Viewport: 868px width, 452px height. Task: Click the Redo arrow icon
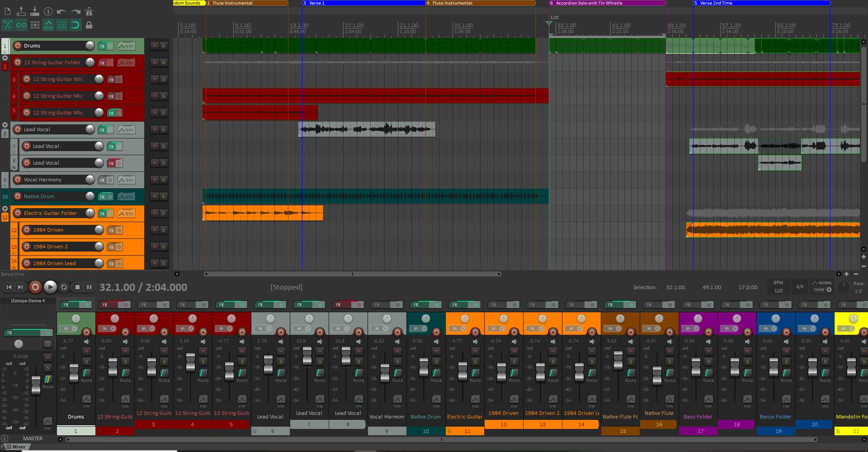[x=75, y=11]
